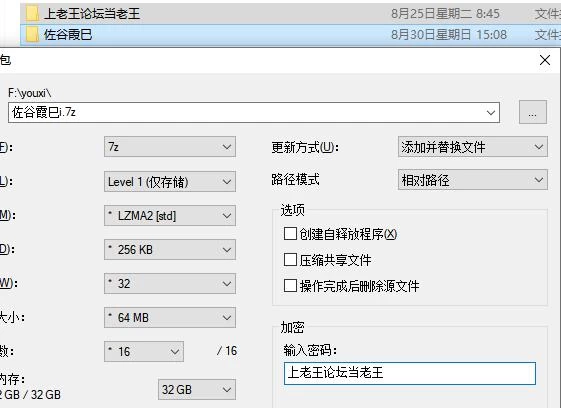The width and height of the screenshot is (561, 408).
Task: Enable the 操作完成后删除源文件 checkbox
Action: tap(290, 286)
